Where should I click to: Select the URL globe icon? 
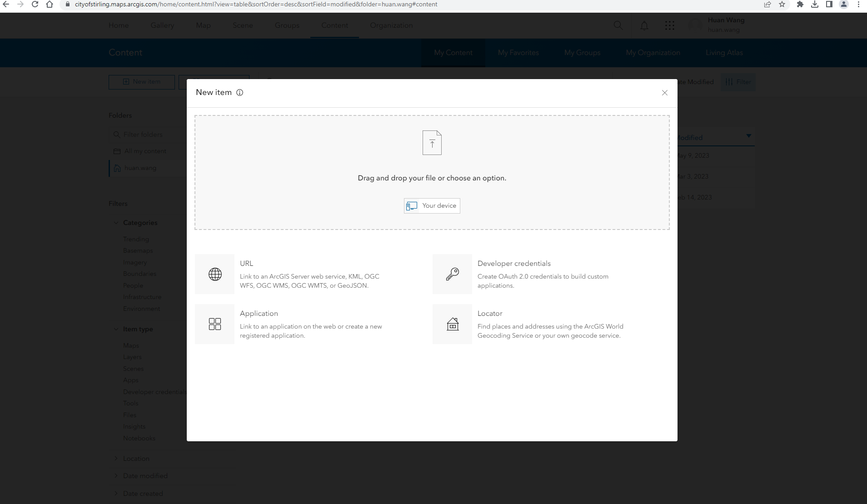pos(215,274)
